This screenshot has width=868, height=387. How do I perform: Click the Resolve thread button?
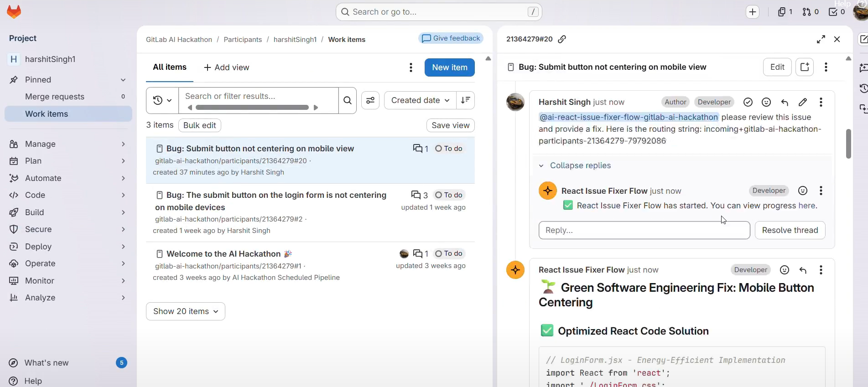click(x=790, y=230)
